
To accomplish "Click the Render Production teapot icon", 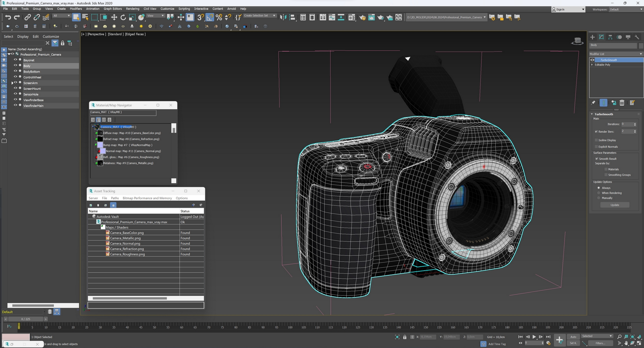I will (x=380, y=17).
